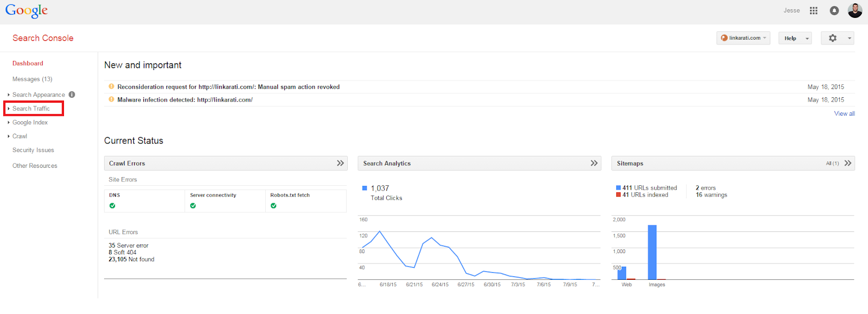Open Crawl Errors via double-arrow icon
The height and width of the screenshot is (314, 868).
[x=340, y=163]
